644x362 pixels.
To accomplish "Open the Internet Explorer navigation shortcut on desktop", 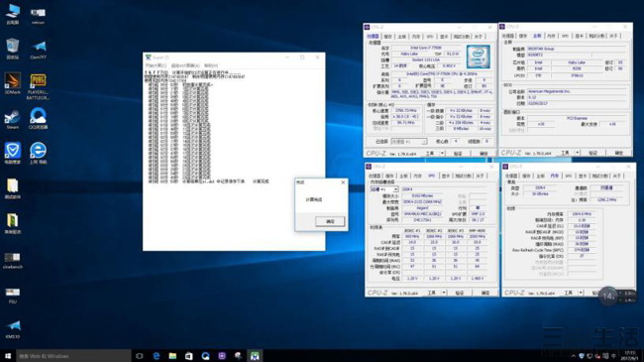I will click(x=38, y=153).
